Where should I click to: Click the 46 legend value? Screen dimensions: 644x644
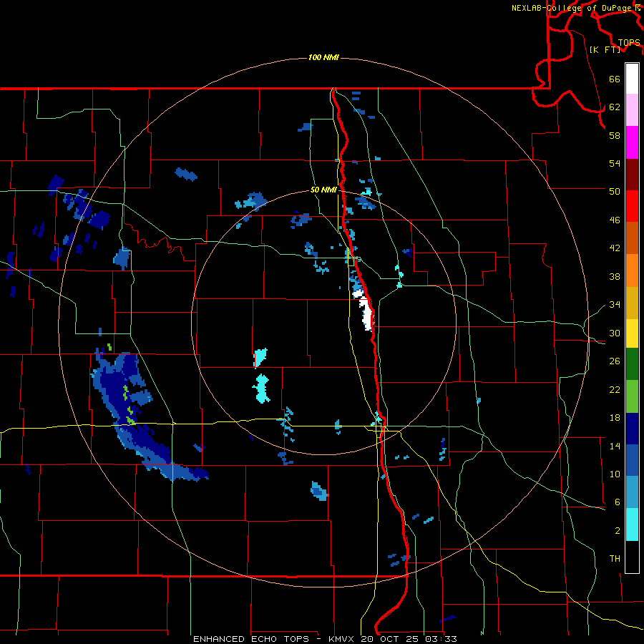pyautogui.click(x=615, y=220)
